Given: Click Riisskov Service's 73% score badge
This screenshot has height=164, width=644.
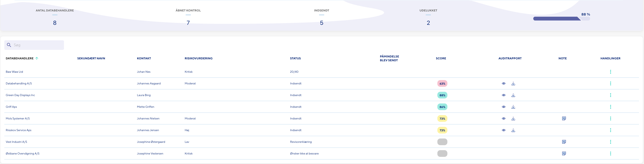Looking at the screenshot, I should pyautogui.click(x=442, y=130).
